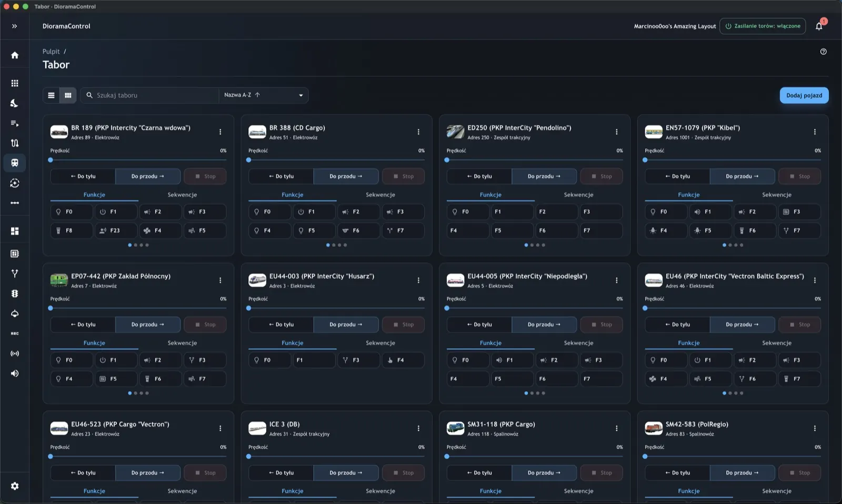The image size is (842, 504).
Task: Open the speaker volume icon in sidebar
Action: [15, 374]
